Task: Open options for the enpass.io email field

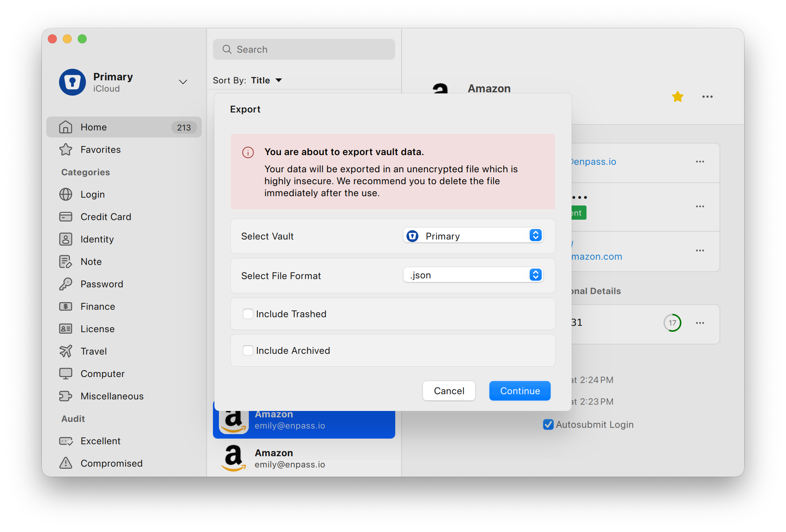Action: click(x=700, y=162)
